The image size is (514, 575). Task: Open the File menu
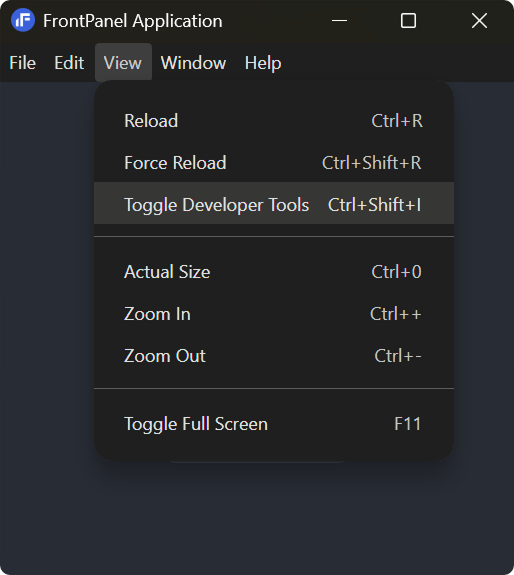click(x=23, y=63)
